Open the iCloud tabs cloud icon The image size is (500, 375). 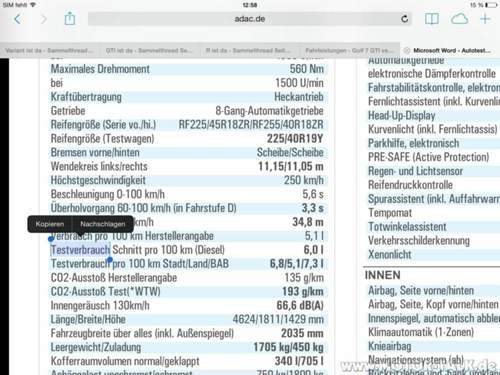pyautogui.click(x=459, y=19)
